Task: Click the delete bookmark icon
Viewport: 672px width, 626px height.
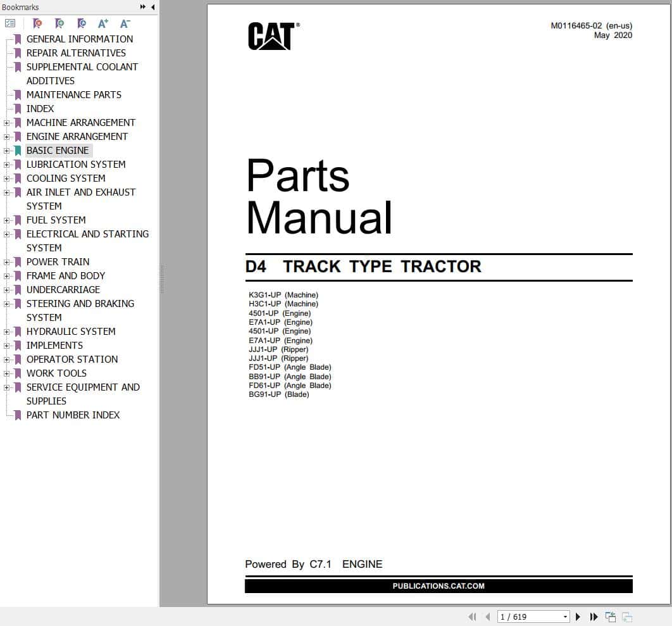Action: tap(38, 23)
